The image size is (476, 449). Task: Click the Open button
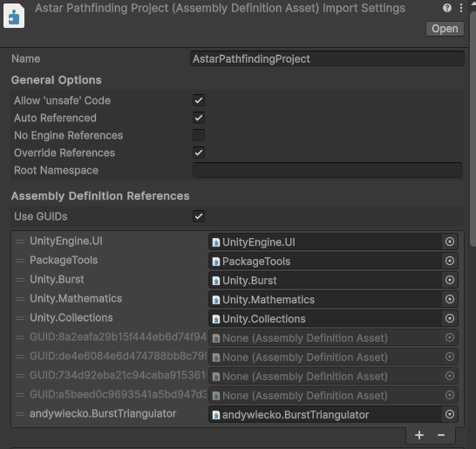tap(445, 29)
